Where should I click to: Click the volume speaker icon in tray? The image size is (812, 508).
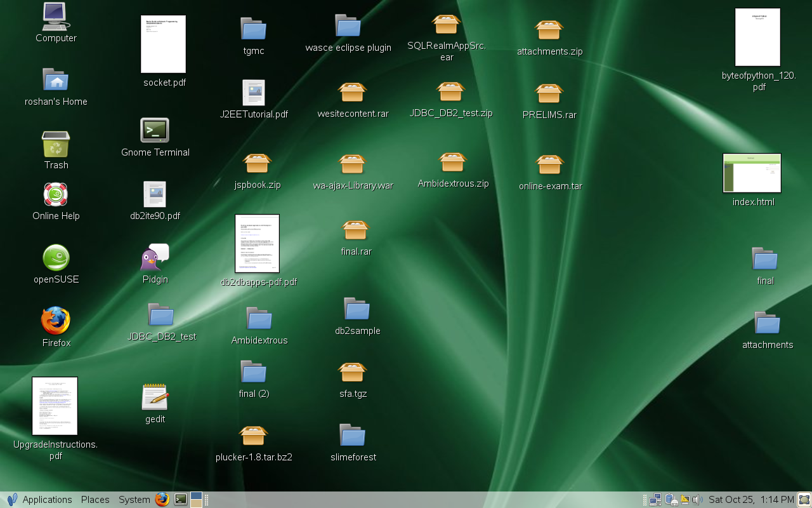click(x=697, y=500)
